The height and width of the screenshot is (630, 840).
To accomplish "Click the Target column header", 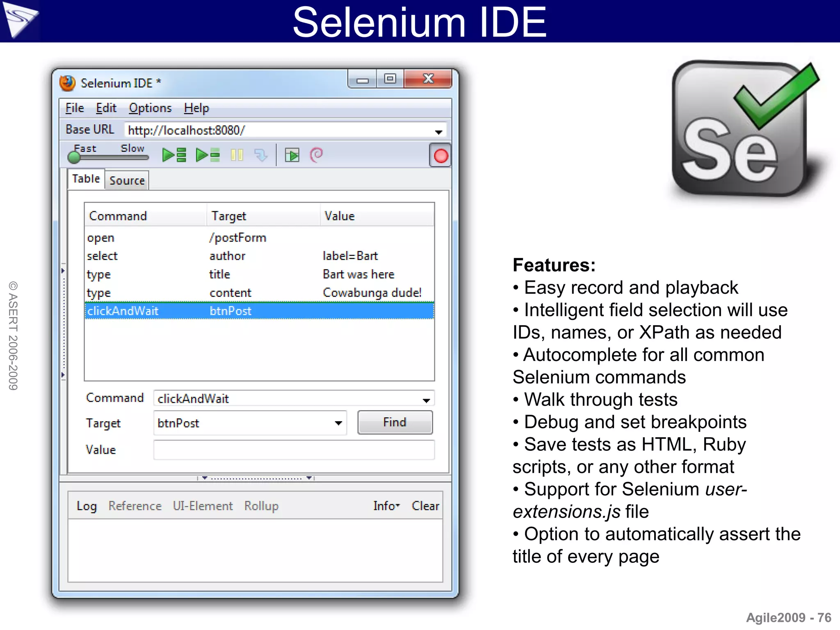I will click(263, 216).
